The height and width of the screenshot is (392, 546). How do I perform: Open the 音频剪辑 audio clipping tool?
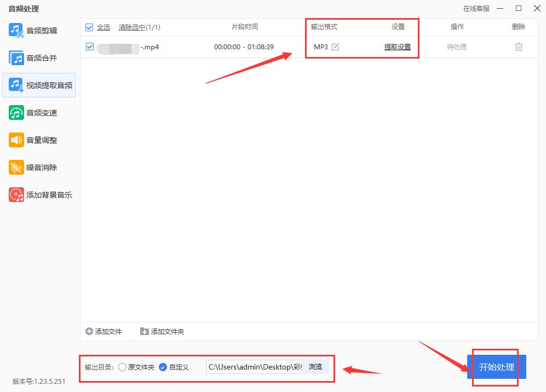pos(33,30)
